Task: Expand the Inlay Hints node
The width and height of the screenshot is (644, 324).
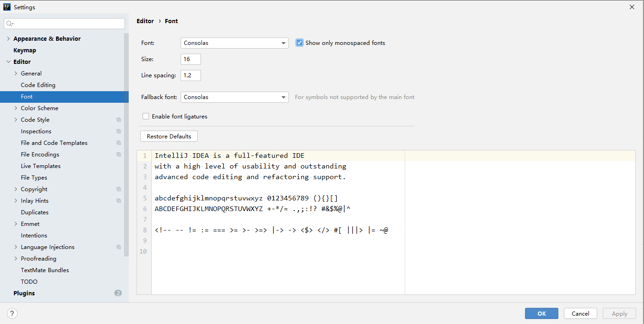Action: tap(16, 201)
